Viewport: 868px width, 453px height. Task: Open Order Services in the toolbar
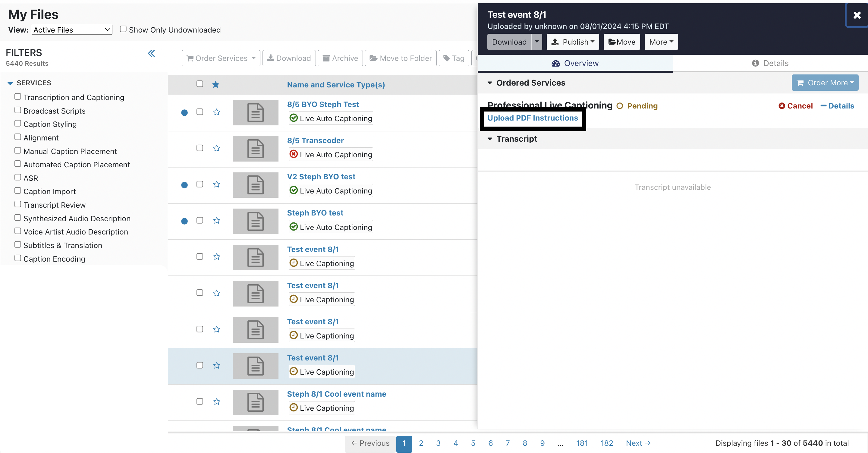coord(220,58)
